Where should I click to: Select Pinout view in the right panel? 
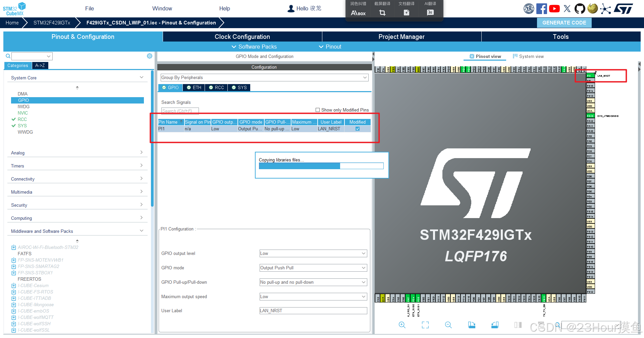tap(485, 56)
